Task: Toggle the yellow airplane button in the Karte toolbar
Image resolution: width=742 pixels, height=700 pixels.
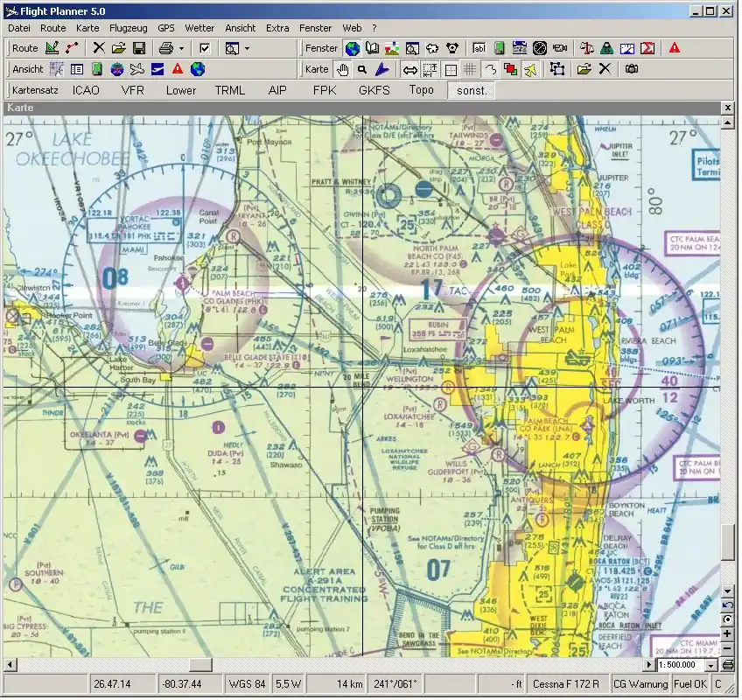Action: point(530,70)
